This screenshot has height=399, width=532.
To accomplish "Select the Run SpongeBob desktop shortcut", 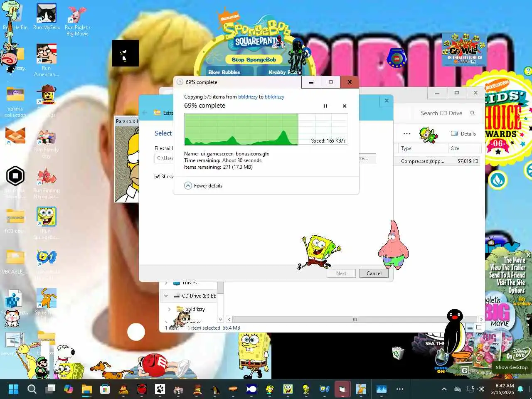I will pos(47,223).
